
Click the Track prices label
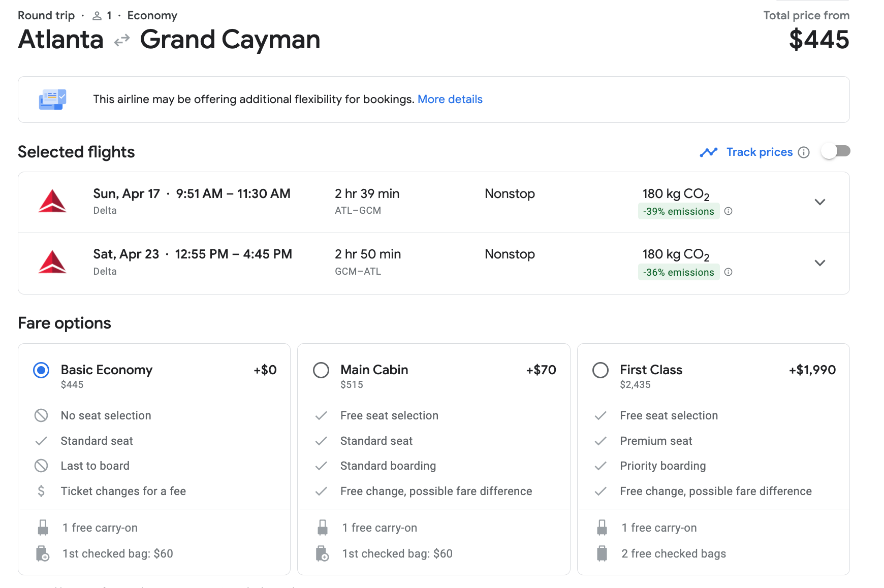tap(759, 152)
